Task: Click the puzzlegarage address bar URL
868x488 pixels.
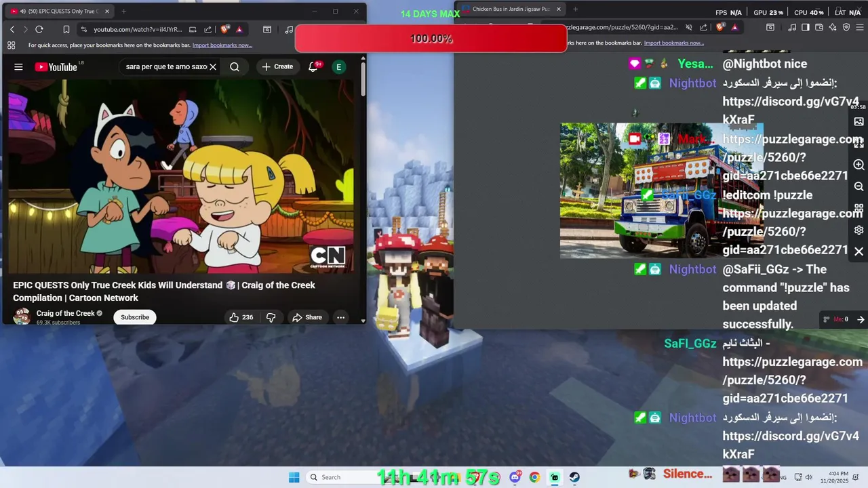Action: pos(623,27)
